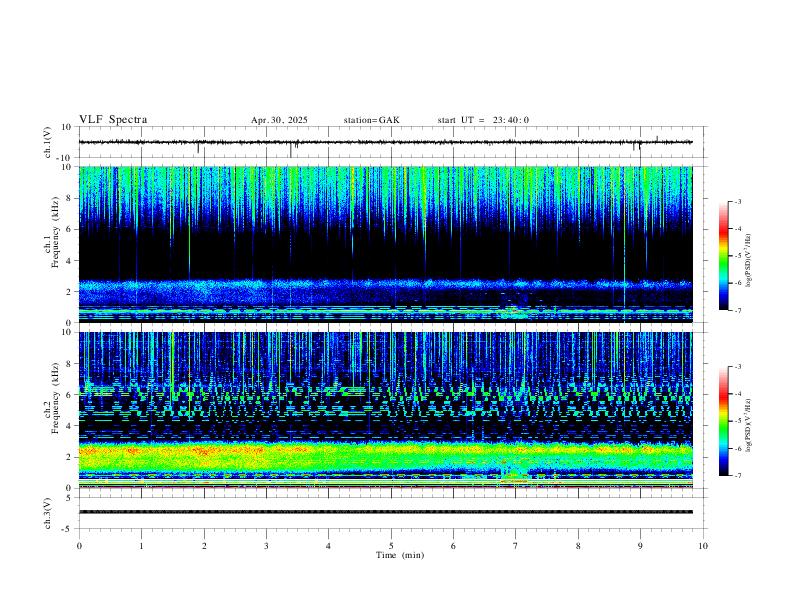Select the date 'Apr. 30, 2025'
The image size is (792, 612).
[x=279, y=120]
